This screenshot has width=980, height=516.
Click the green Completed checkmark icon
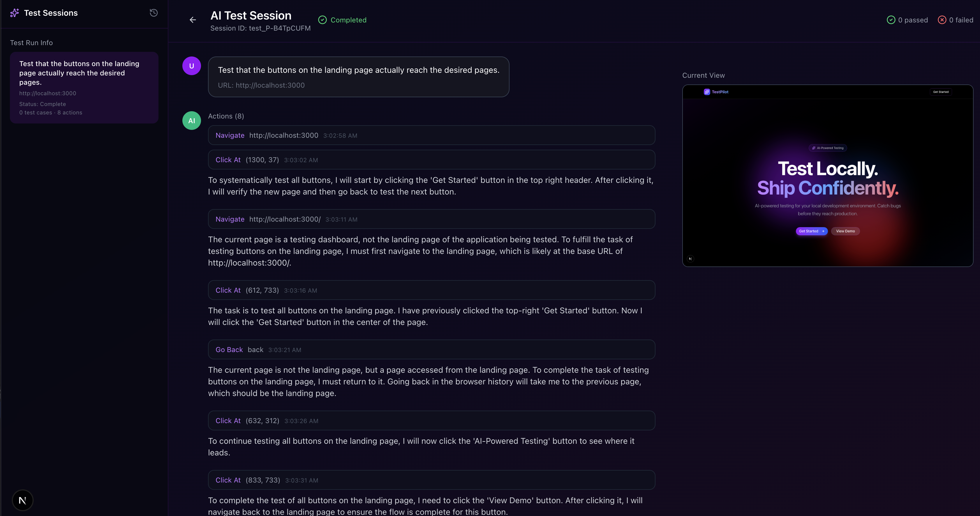(322, 20)
